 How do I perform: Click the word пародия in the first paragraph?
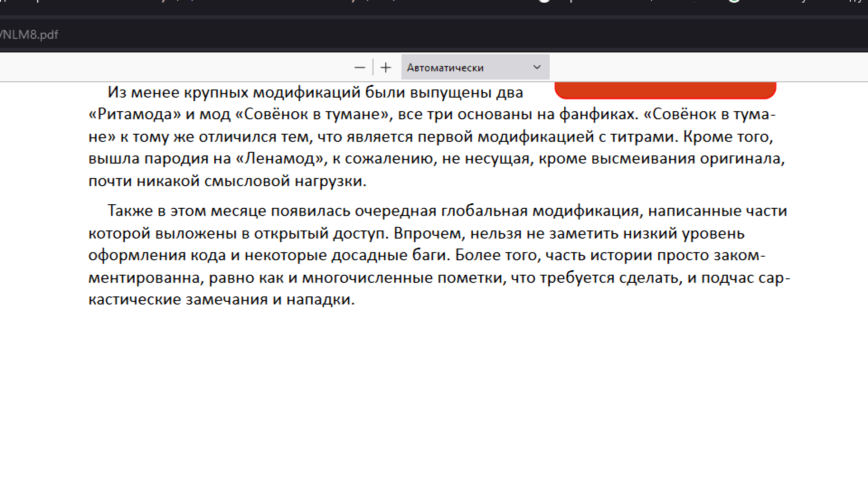(176, 159)
